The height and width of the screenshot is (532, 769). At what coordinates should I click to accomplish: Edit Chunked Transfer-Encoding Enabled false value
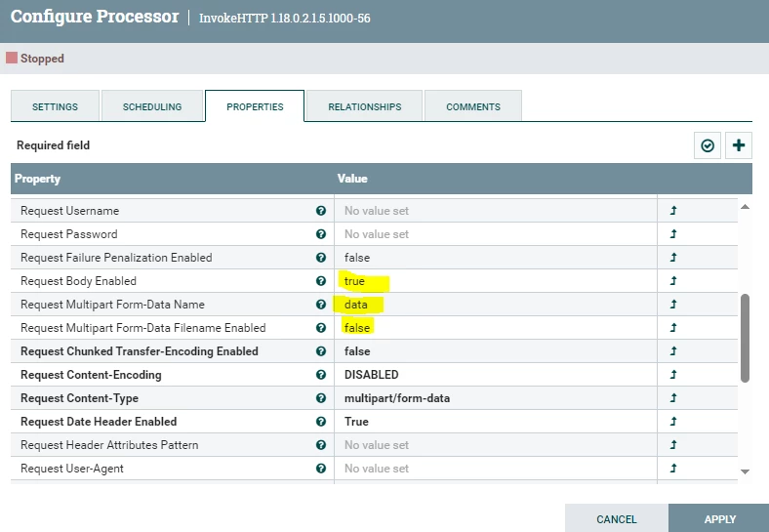[x=496, y=351]
